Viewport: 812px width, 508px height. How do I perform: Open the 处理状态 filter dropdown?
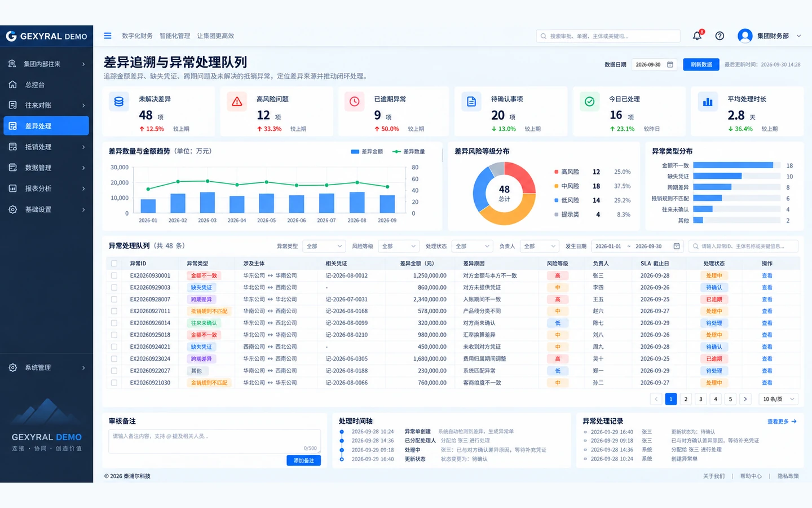pos(473,246)
